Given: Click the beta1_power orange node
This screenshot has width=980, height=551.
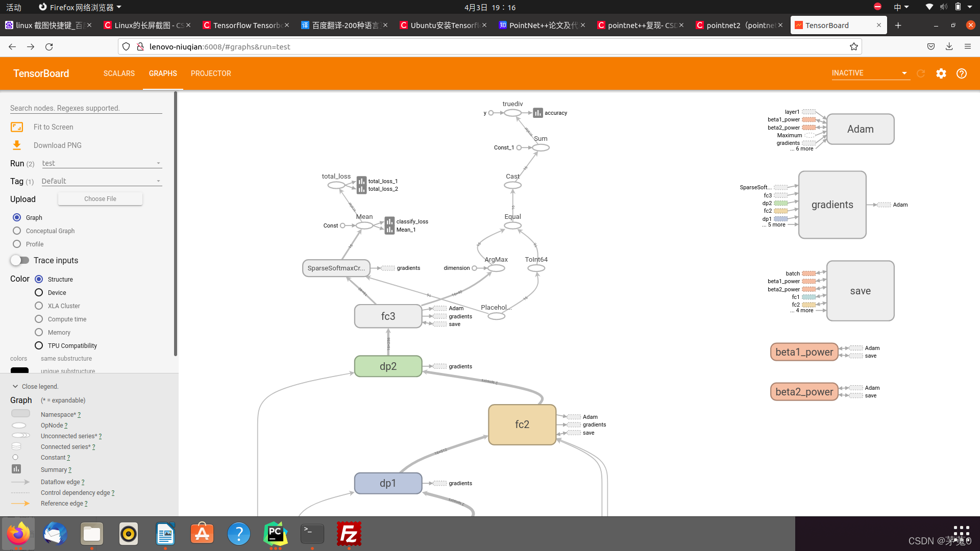Looking at the screenshot, I should click(804, 352).
